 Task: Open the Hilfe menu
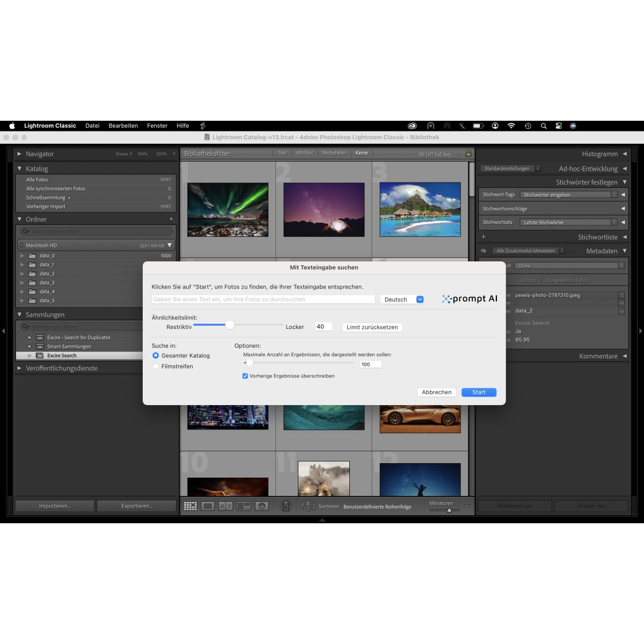point(182,126)
